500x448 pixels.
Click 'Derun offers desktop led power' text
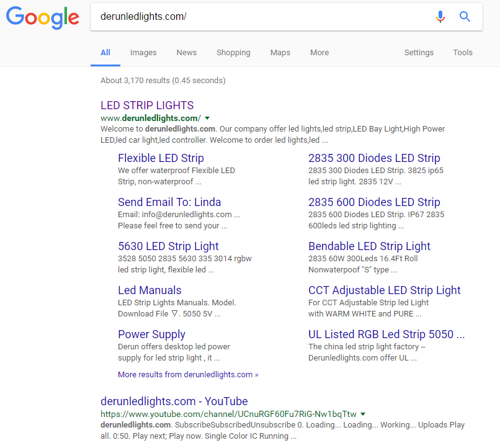(x=174, y=347)
